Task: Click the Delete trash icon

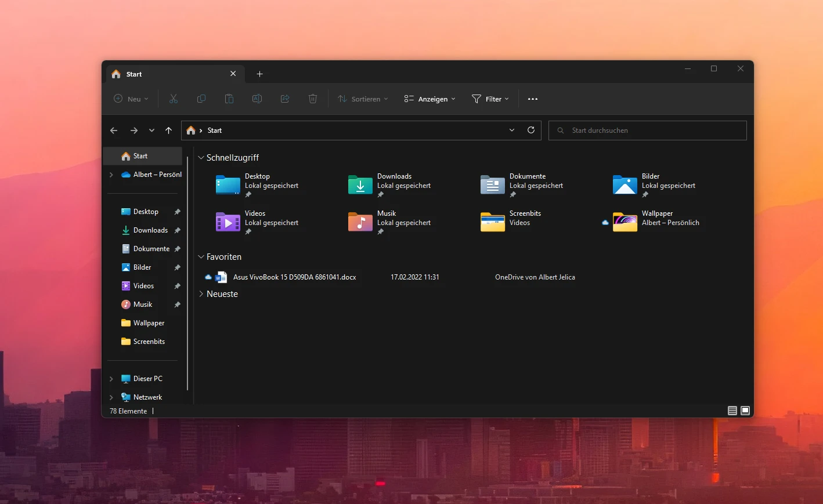Action: click(312, 99)
